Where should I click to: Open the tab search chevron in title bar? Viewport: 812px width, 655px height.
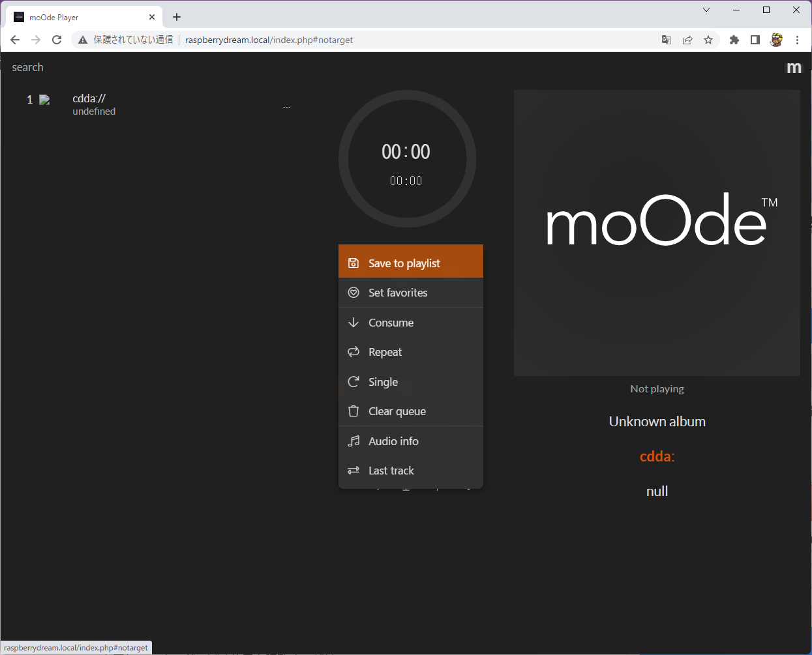pos(706,10)
